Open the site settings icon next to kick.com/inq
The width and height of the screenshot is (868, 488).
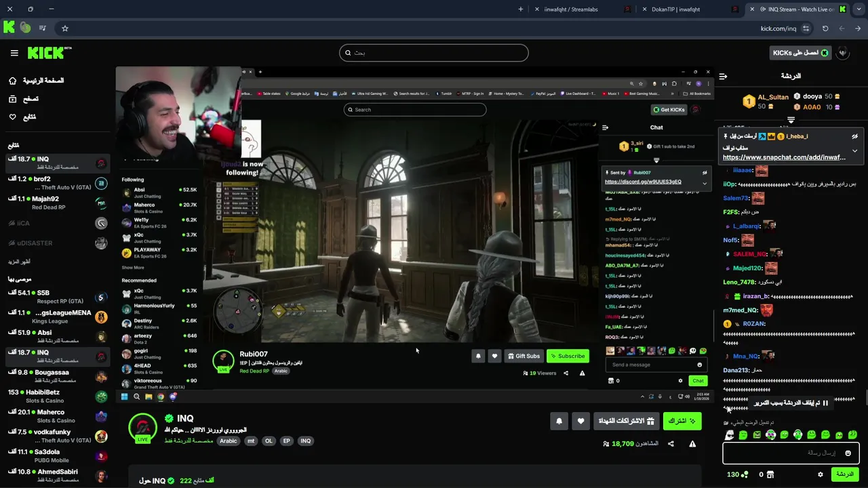[x=806, y=28]
